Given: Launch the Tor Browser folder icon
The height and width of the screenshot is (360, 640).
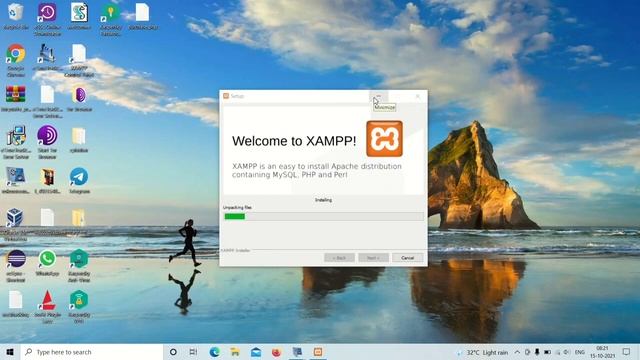Looking at the screenshot, I should 80,95.
